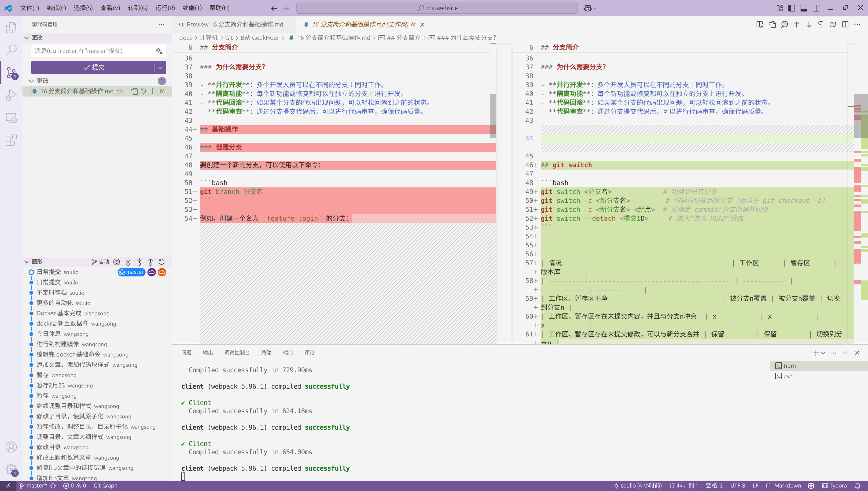The width and height of the screenshot is (868, 491).
Task: Click Markdown language mode in status bar
Action: click(x=787, y=486)
